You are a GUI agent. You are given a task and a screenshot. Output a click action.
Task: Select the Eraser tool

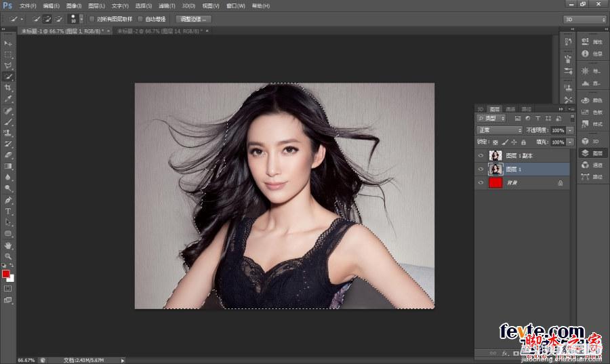coord(7,155)
